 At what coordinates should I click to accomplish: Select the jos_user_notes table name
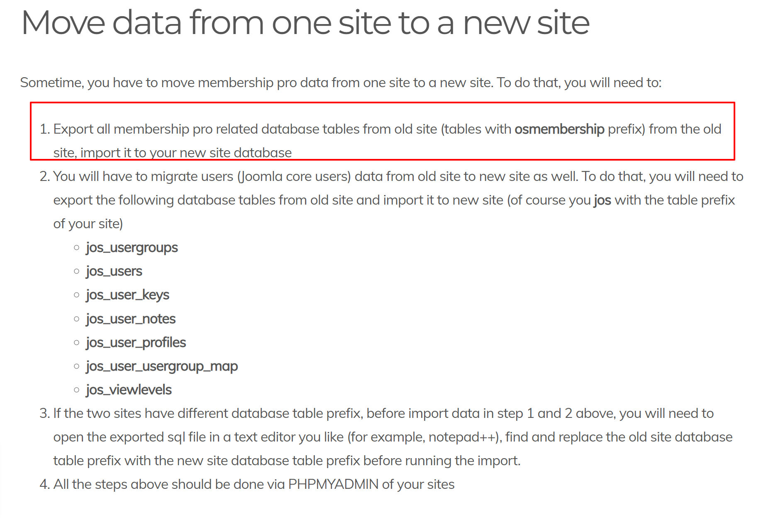pyautogui.click(x=131, y=319)
